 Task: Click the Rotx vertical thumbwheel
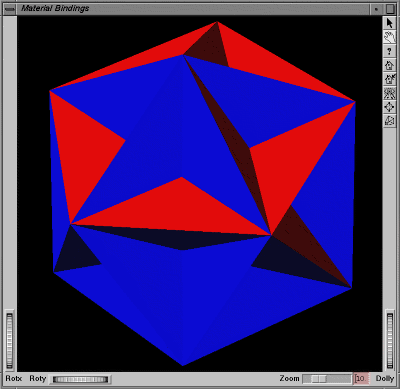point(9,340)
